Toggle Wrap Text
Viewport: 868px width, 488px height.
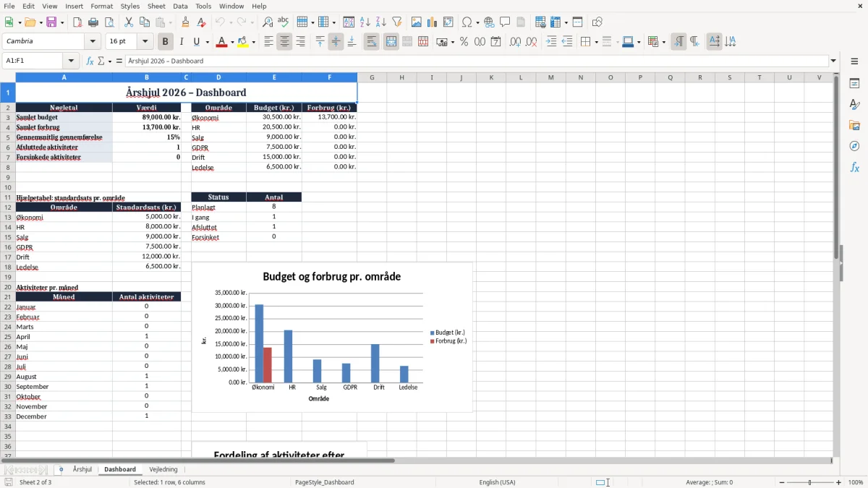[371, 42]
